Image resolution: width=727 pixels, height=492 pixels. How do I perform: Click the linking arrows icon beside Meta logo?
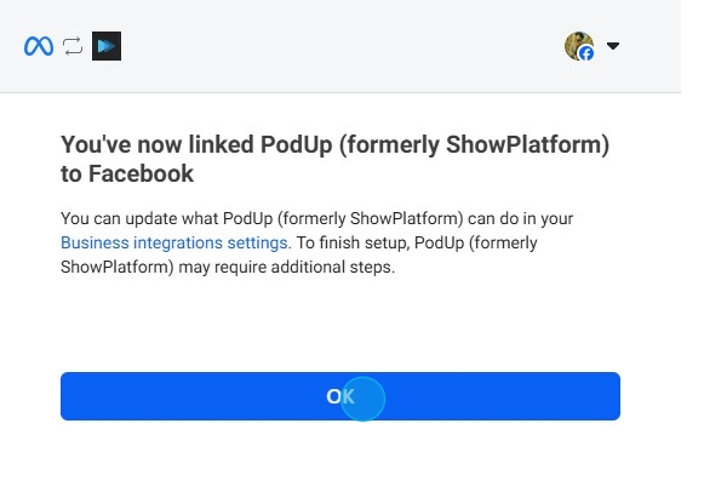(72, 46)
